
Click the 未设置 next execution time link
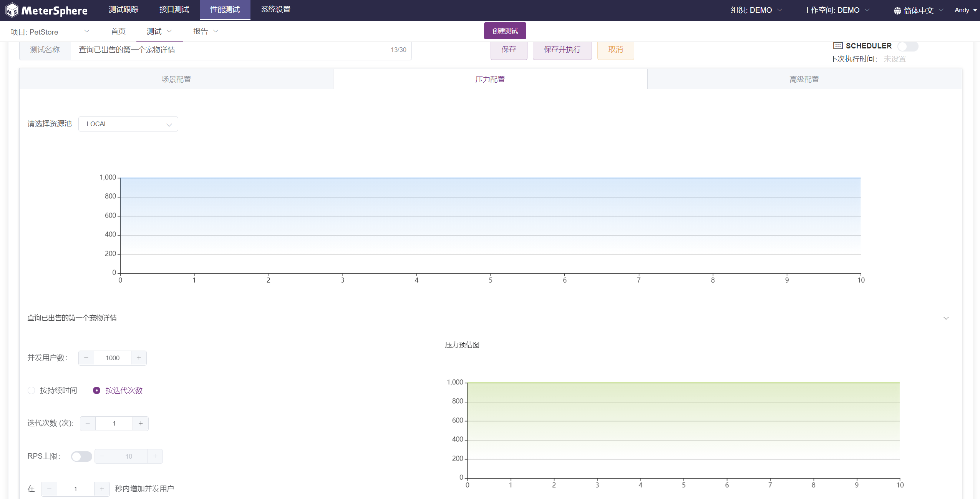(895, 59)
